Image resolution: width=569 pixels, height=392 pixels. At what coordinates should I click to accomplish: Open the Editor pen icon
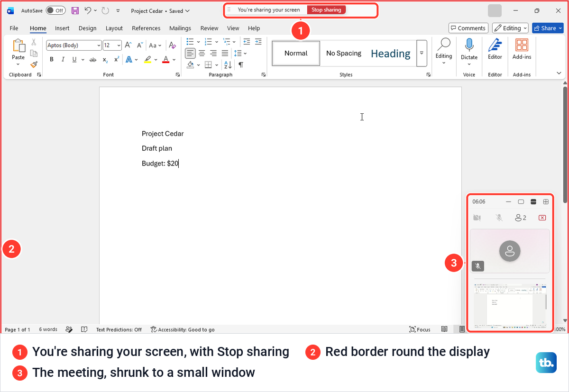495,46
